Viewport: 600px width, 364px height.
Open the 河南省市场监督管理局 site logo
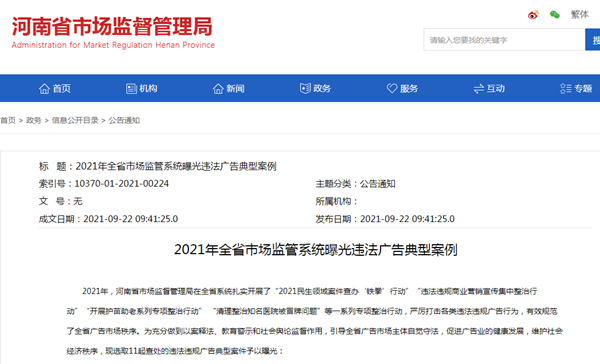[x=113, y=33]
